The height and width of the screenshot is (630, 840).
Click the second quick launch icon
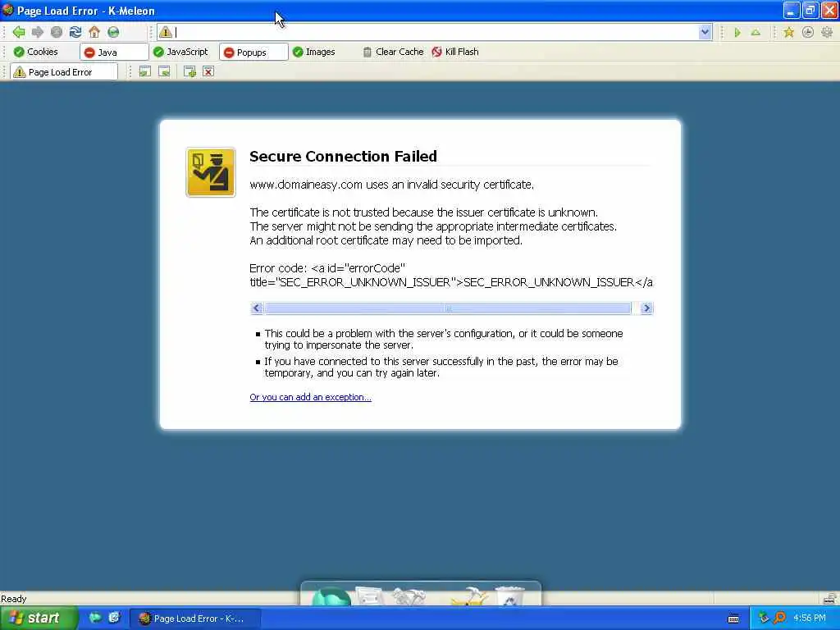click(113, 618)
